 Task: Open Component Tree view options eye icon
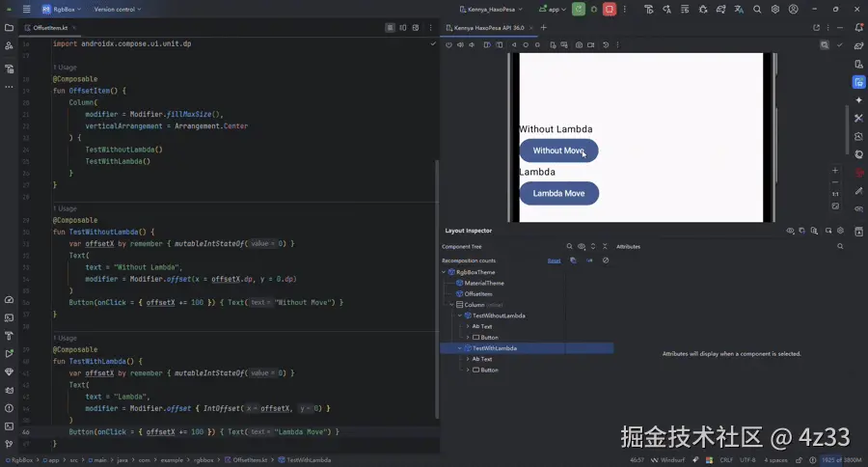pos(582,246)
